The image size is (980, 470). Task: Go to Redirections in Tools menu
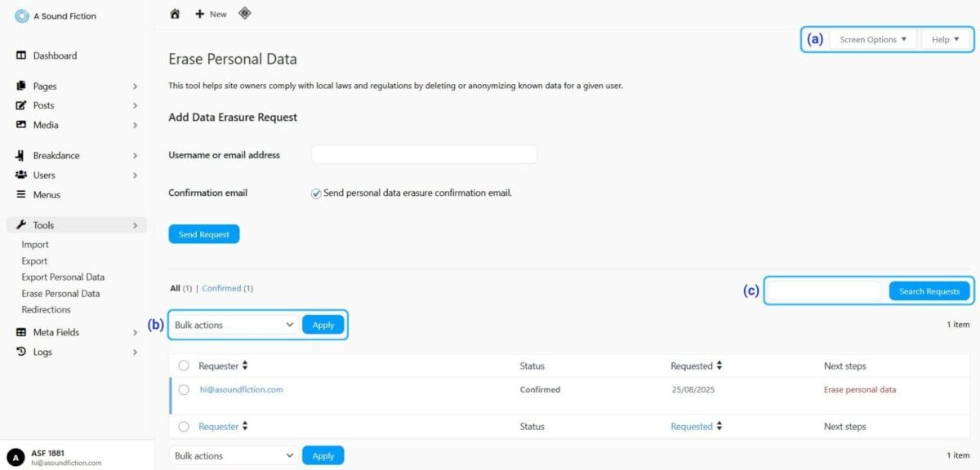point(46,310)
